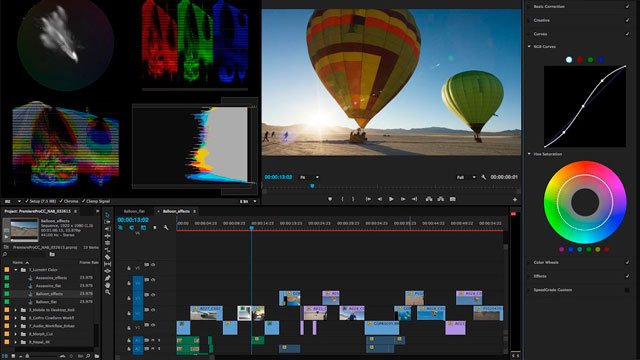Toggle SpeedGrade Custom checkbox
The width and height of the screenshot is (640, 360).
pyautogui.click(x=627, y=290)
